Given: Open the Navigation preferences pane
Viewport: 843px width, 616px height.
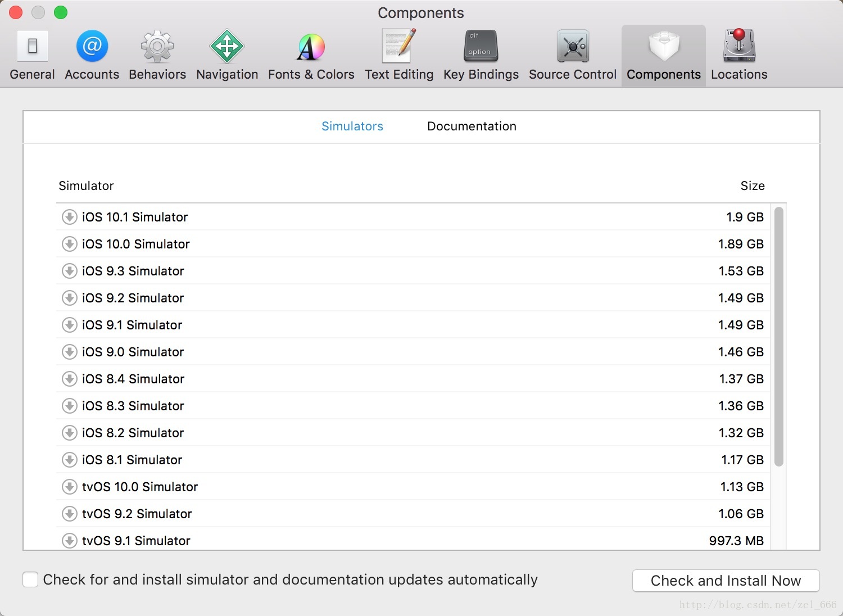Looking at the screenshot, I should (227, 55).
